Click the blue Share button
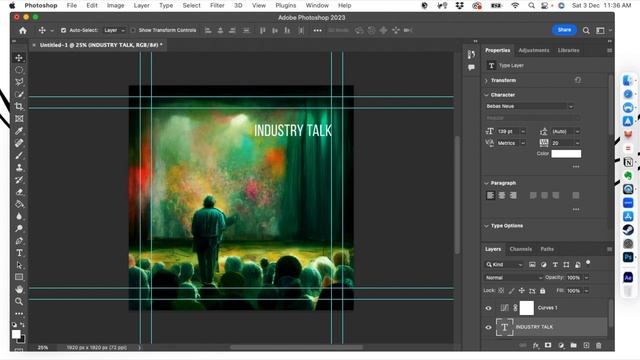Viewport: 640px width, 360px height. coord(564,30)
